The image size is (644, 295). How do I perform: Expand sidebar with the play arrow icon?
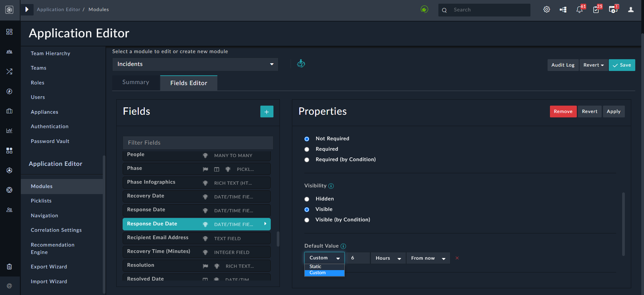[x=27, y=9]
